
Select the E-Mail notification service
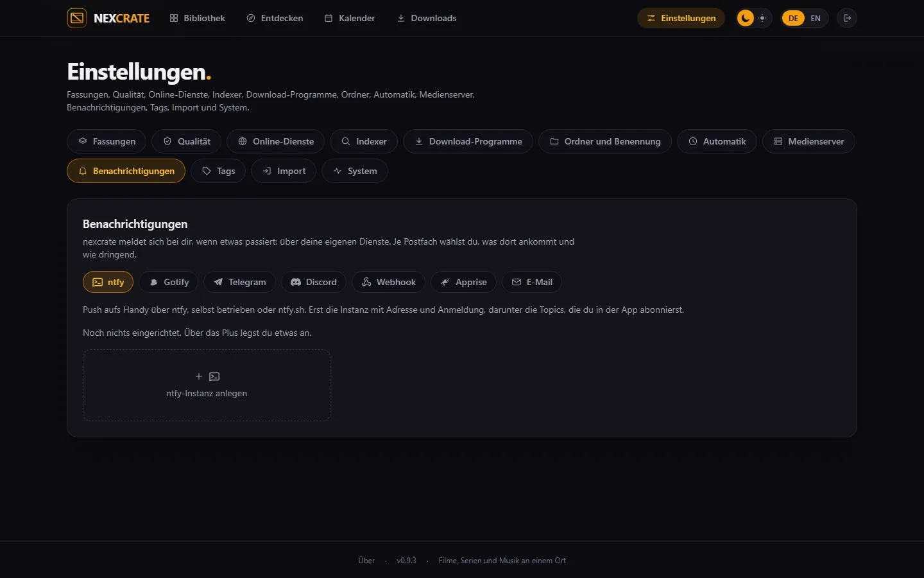[532, 282]
